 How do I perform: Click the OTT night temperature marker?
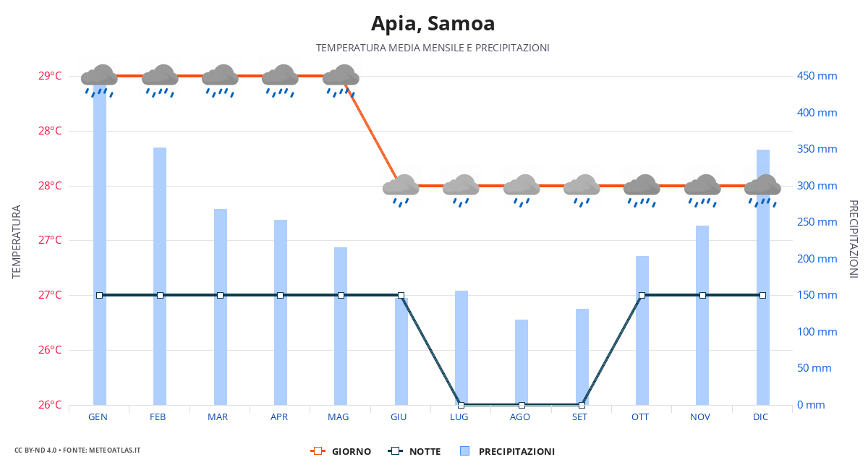(642, 295)
